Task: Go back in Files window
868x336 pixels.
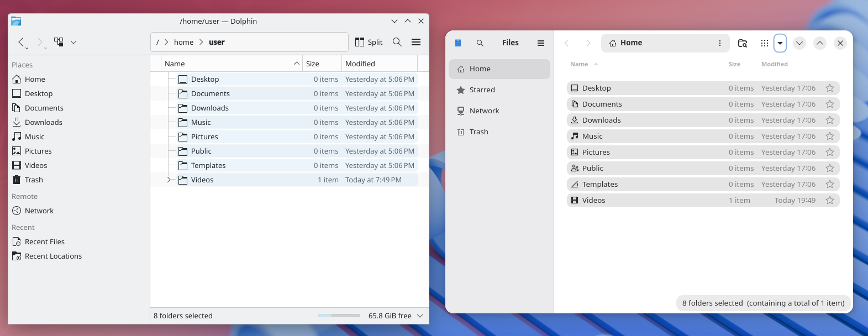Action: coord(566,43)
